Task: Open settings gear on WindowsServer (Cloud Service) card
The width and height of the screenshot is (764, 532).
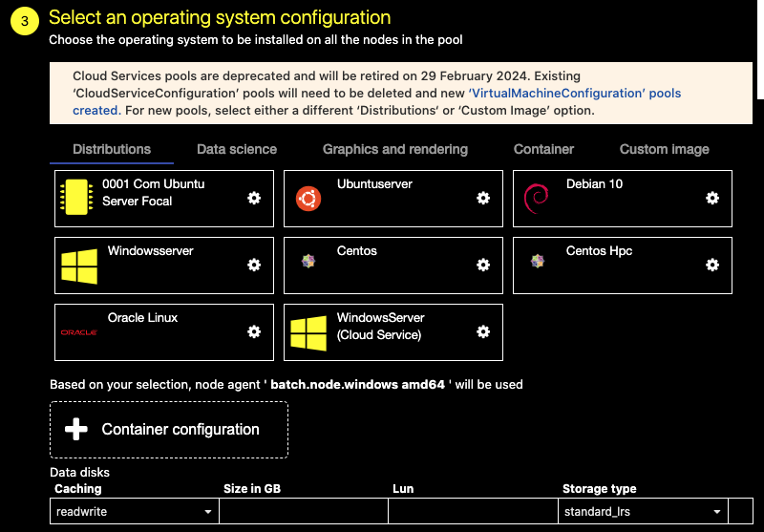Action: click(483, 331)
